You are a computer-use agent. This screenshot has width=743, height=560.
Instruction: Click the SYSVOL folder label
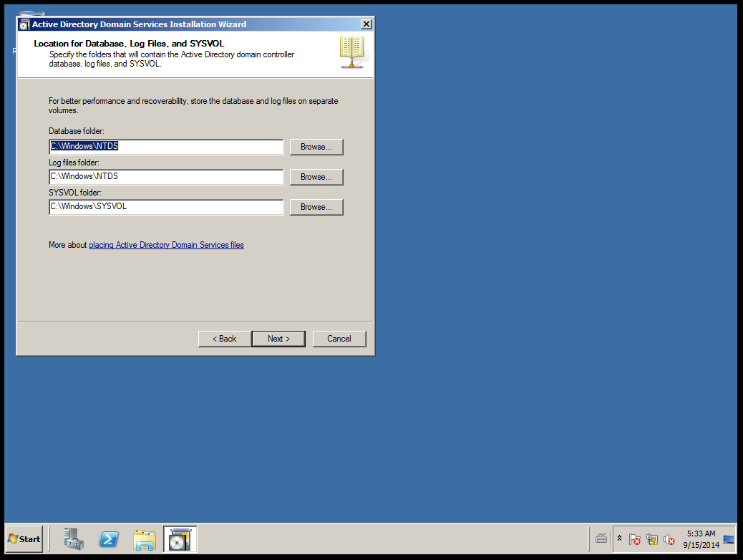tap(75, 193)
